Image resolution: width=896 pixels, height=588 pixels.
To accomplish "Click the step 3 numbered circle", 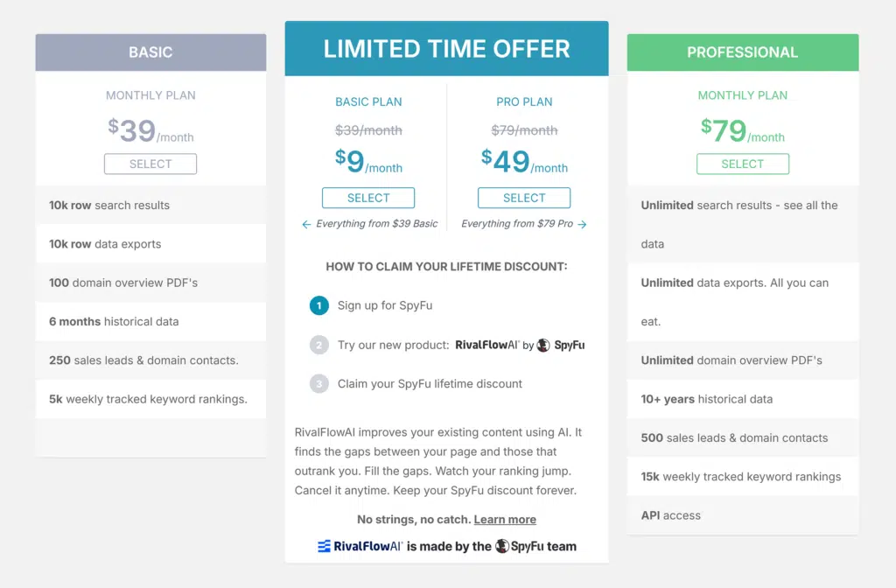I will point(318,383).
